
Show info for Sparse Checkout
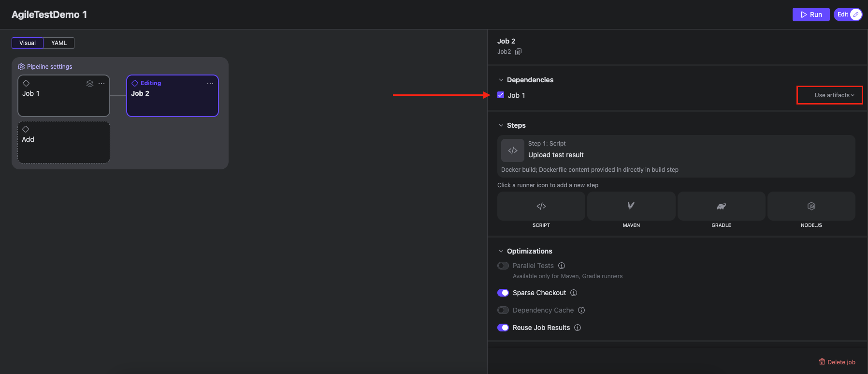coord(574,293)
